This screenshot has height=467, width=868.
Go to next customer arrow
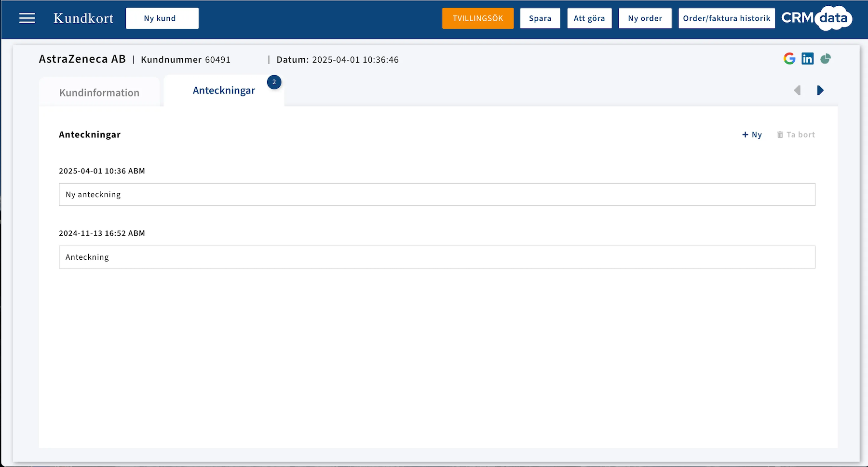point(820,90)
